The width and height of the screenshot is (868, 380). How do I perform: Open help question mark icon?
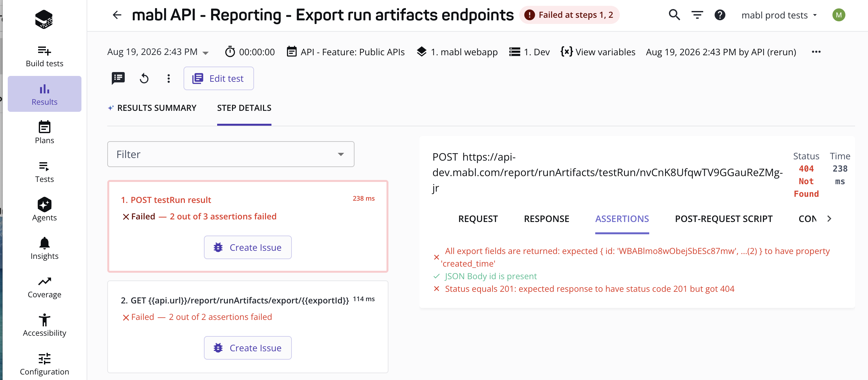coord(720,15)
